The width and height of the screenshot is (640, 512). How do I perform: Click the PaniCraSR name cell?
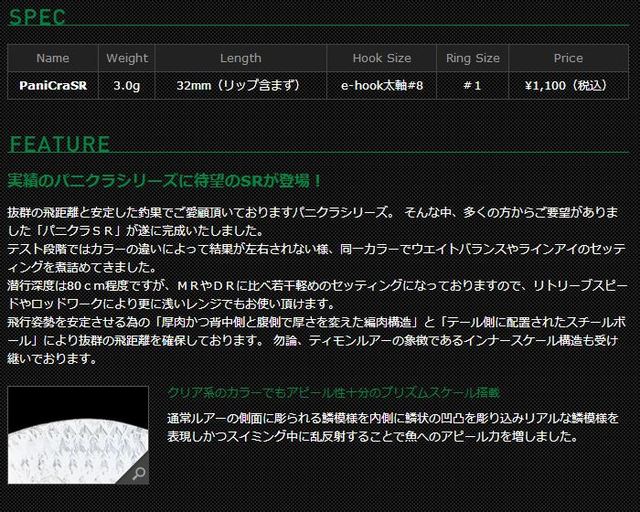click(53, 86)
